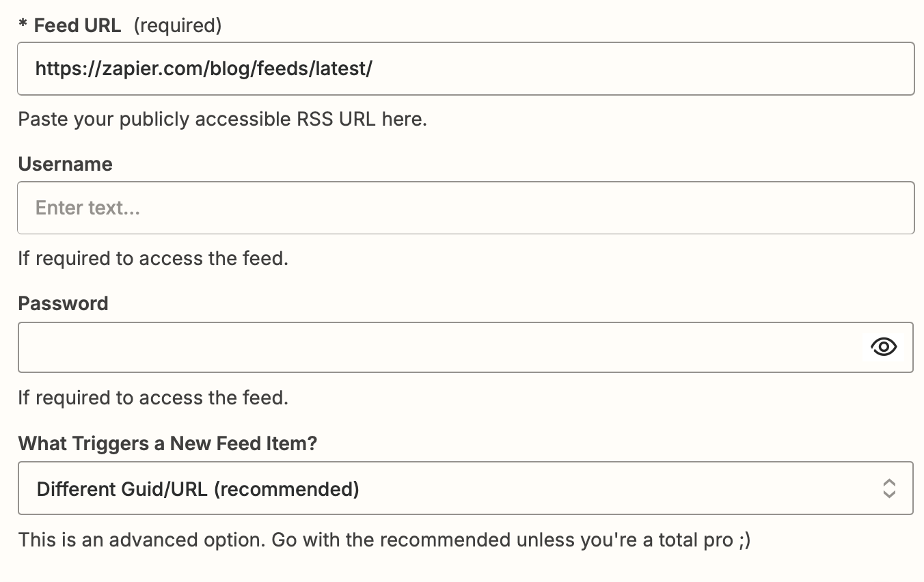Click the asterisk before Feed URL

(23, 26)
